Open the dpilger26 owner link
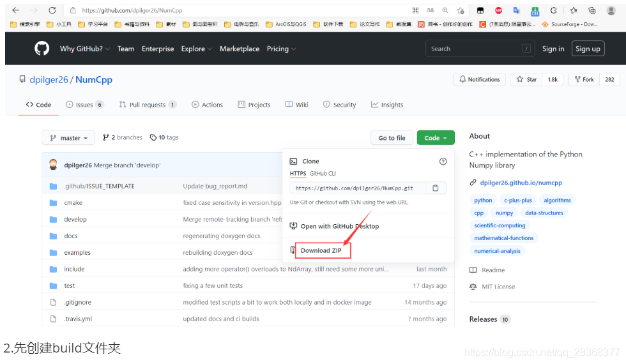626x364 pixels. [x=49, y=79]
